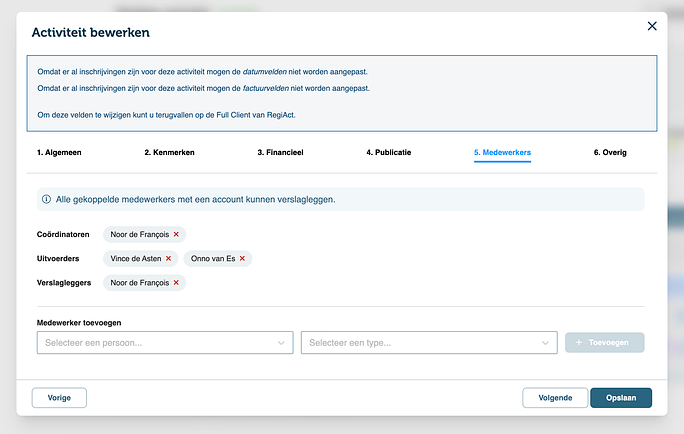Save with the Opslaan button
The width and height of the screenshot is (684, 434).
click(621, 397)
